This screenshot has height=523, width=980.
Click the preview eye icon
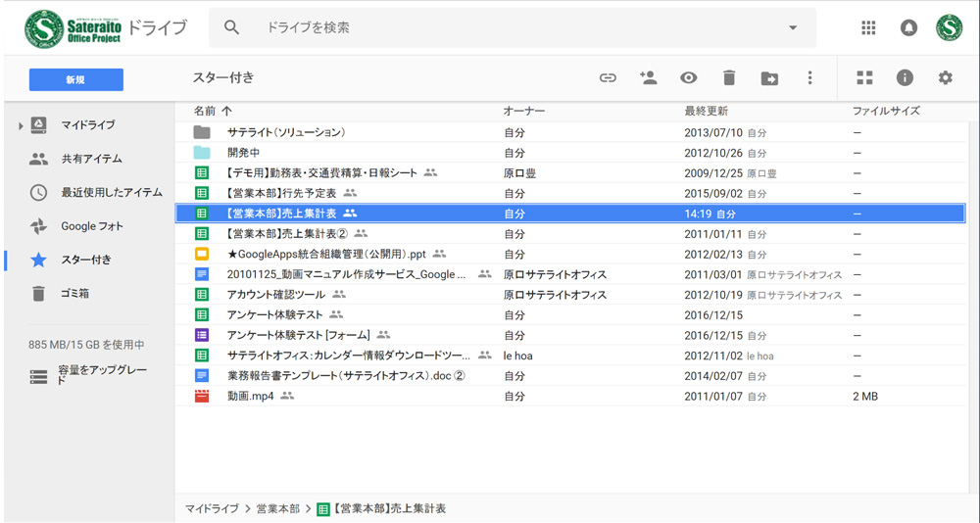coord(688,78)
